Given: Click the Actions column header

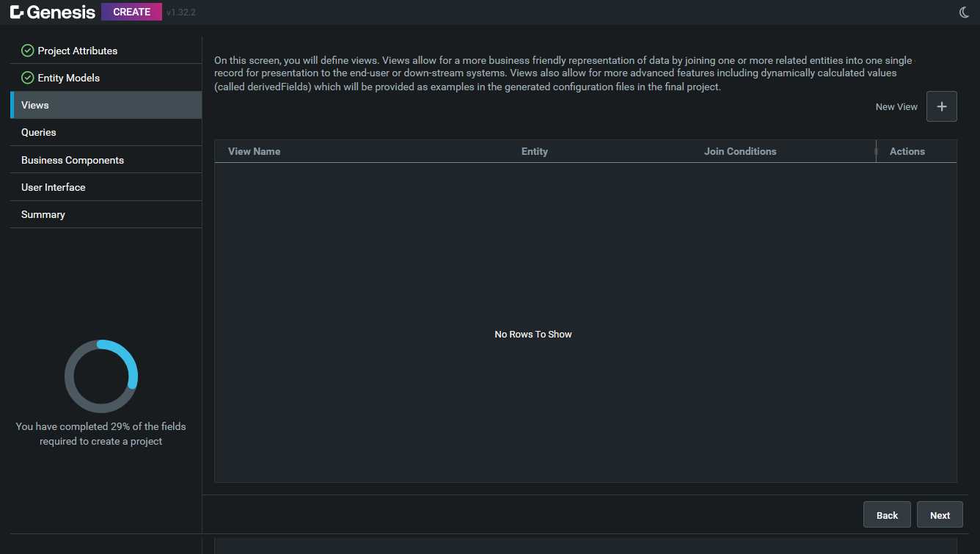Looking at the screenshot, I should (907, 151).
